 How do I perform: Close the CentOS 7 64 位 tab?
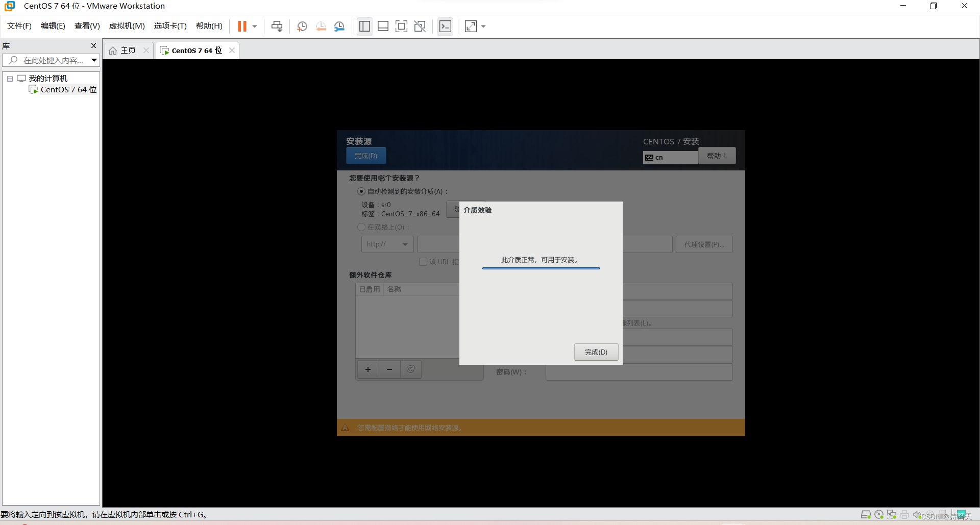click(x=232, y=50)
